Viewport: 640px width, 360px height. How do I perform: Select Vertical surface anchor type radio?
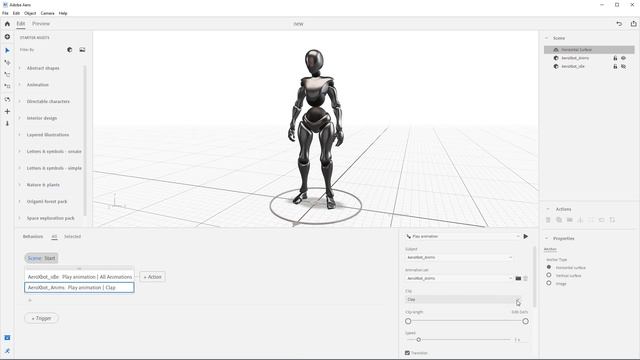[549, 275]
